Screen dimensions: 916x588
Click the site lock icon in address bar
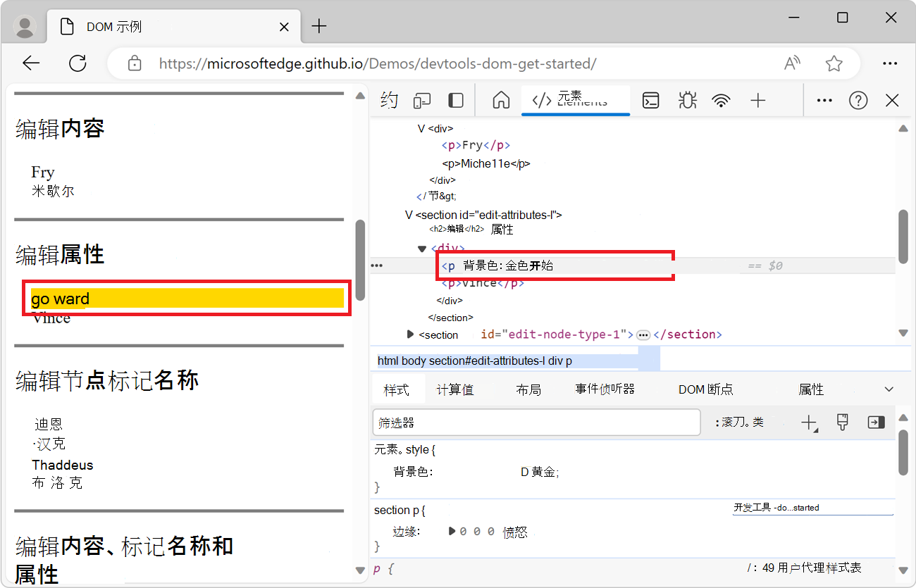coord(135,63)
